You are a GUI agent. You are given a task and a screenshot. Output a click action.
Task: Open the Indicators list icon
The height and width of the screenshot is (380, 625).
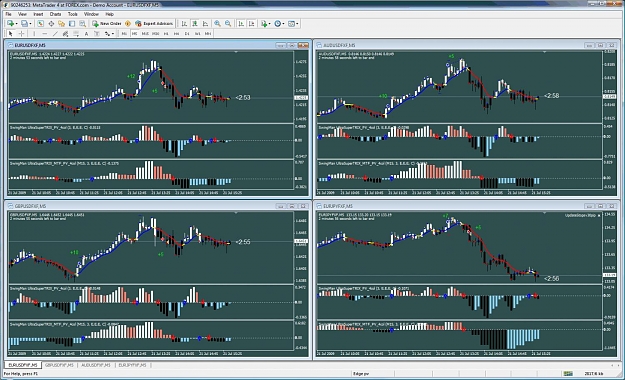coord(264,24)
